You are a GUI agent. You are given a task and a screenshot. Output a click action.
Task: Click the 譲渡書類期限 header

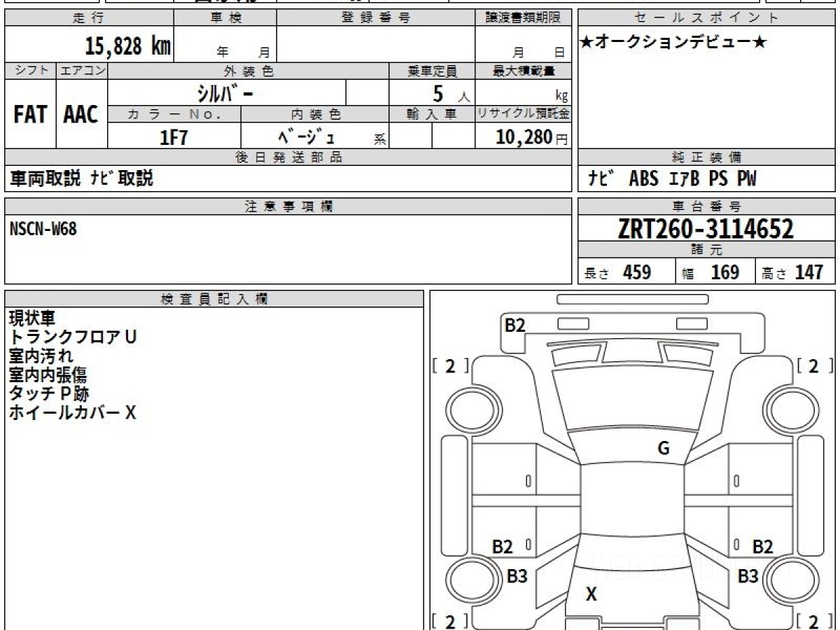coord(524,18)
